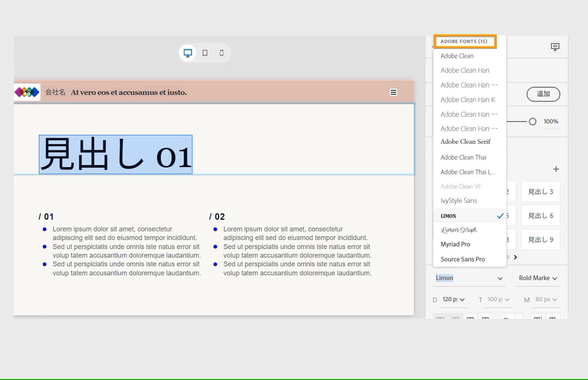Image resolution: width=588 pixels, height=380 pixels.
Task: Click the header tagline 'At vero eos et accusamus et iusto.'
Action: [129, 92]
